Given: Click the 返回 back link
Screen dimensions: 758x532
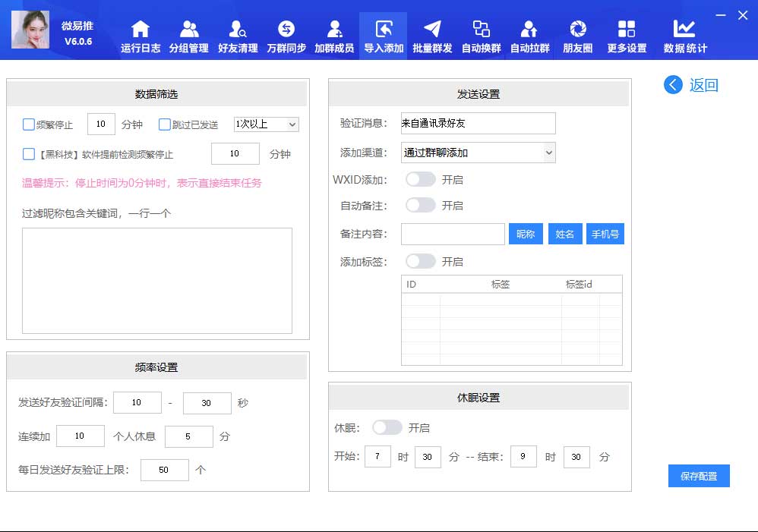Looking at the screenshot, I should click(x=691, y=85).
